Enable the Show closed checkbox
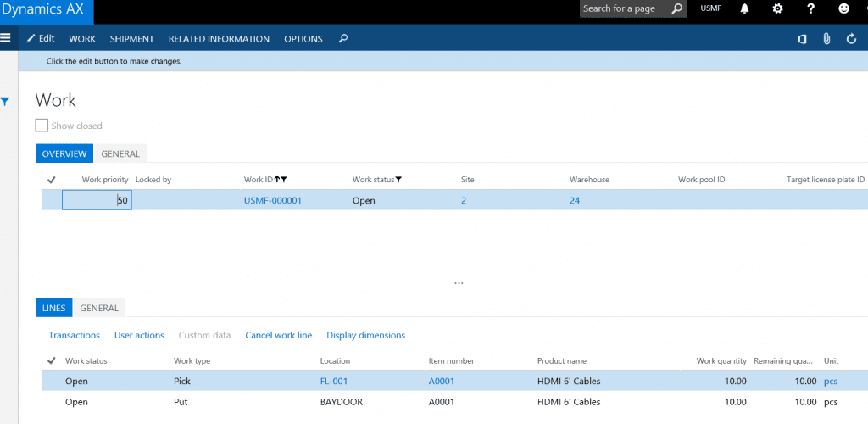Screen dimensions: 868x424 (x=42, y=126)
